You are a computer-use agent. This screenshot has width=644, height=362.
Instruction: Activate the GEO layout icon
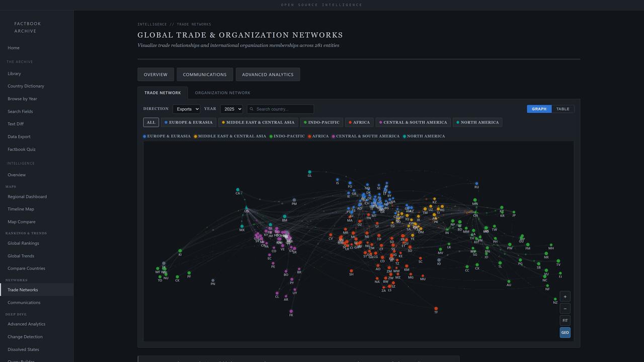tap(565, 332)
